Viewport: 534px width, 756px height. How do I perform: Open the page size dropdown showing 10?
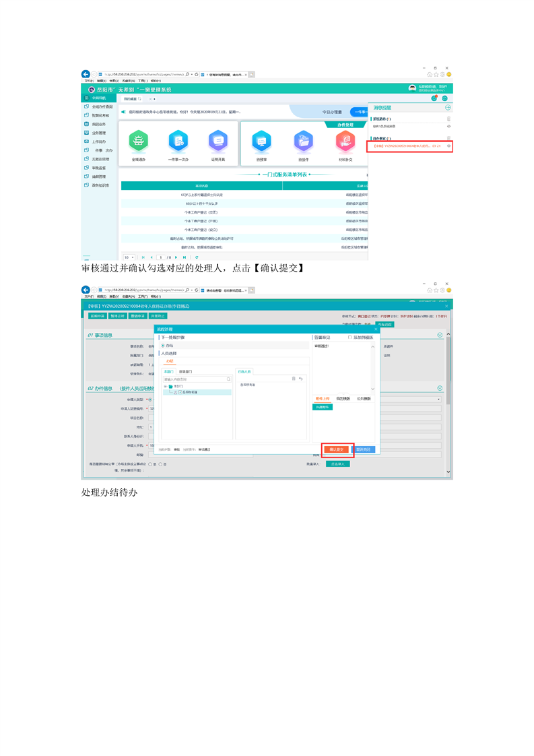(x=129, y=257)
